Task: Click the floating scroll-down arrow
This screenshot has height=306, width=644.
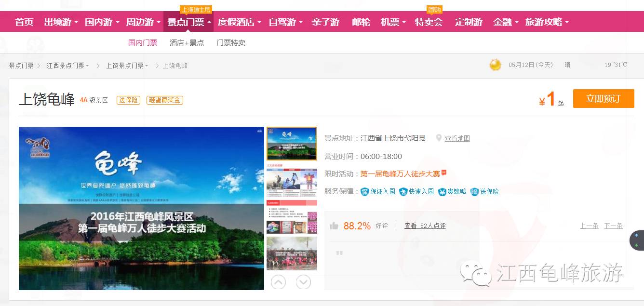Action: pos(636,245)
